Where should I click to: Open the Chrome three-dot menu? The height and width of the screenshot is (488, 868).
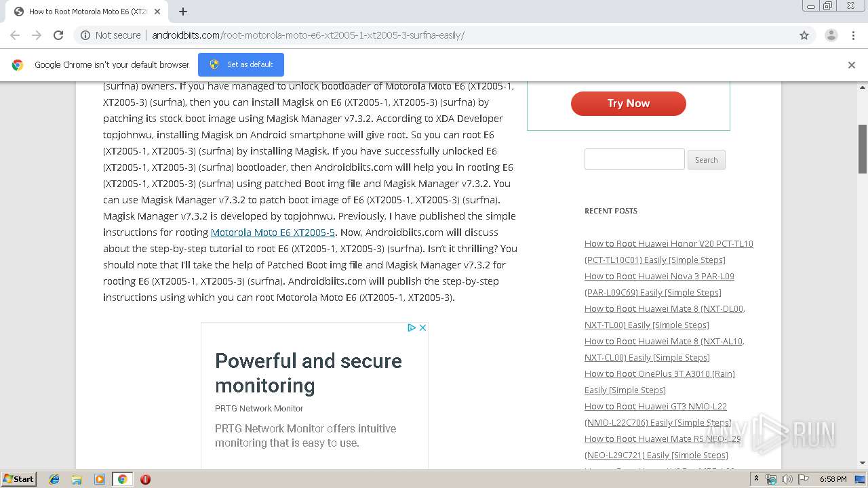(x=854, y=35)
